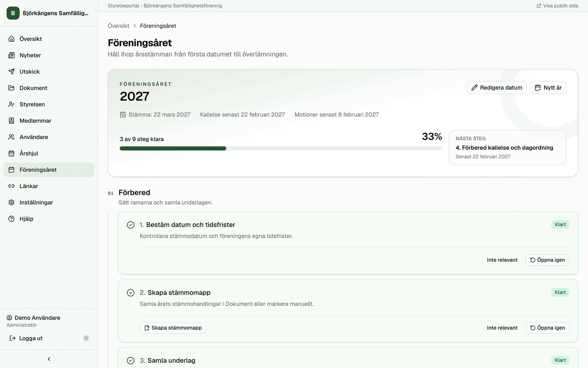588x368 pixels.
Task: Click the house icon beside Översikt
Action: (11, 39)
